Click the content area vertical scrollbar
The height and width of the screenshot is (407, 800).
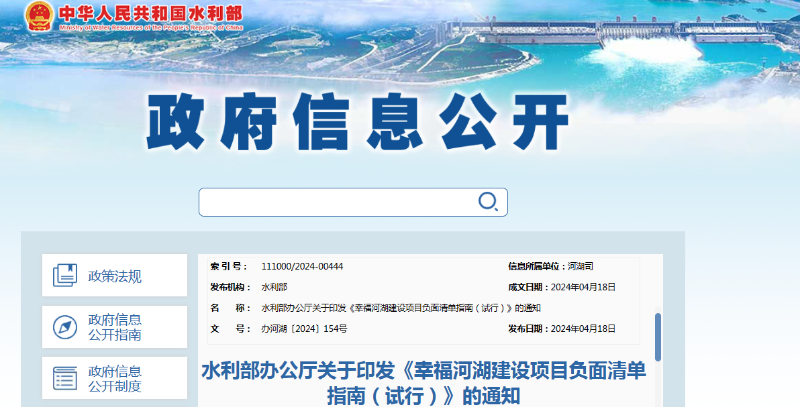657,336
